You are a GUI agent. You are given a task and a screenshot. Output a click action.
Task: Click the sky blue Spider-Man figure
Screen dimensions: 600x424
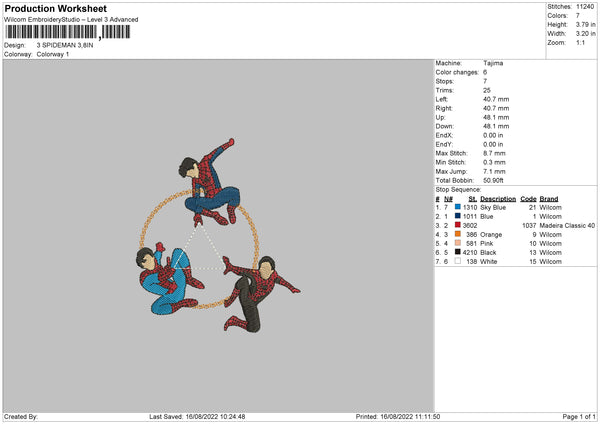click(x=168, y=279)
